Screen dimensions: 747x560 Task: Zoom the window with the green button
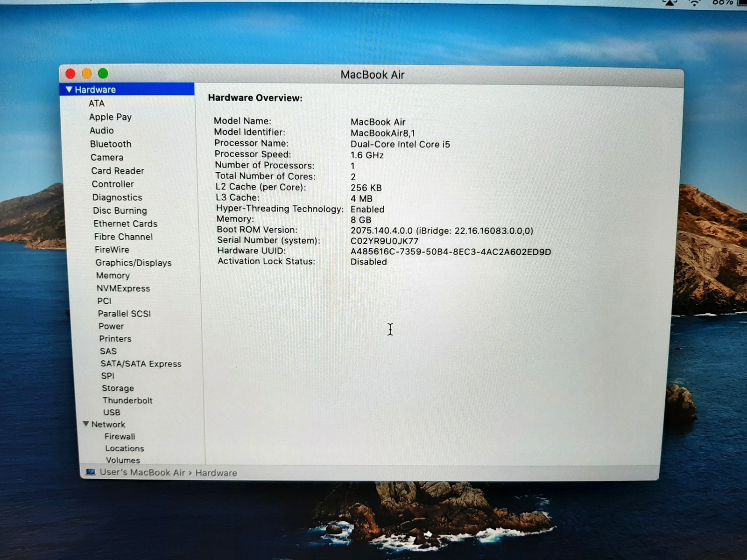[x=103, y=74]
